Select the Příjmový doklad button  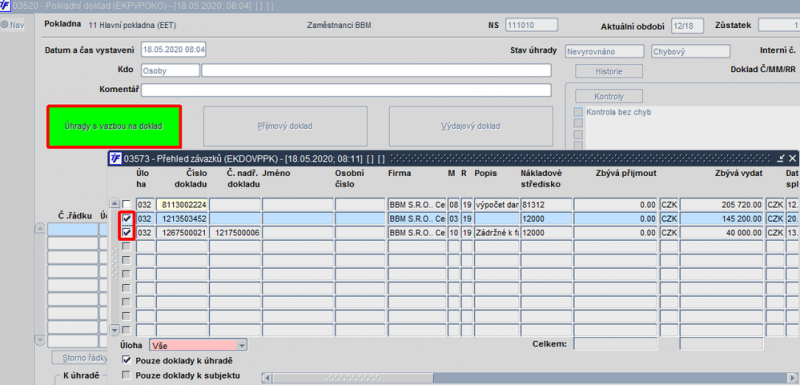point(285,126)
